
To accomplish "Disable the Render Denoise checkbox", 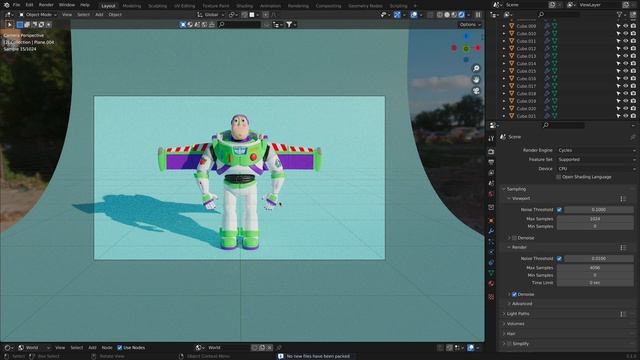I will pos(514,294).
